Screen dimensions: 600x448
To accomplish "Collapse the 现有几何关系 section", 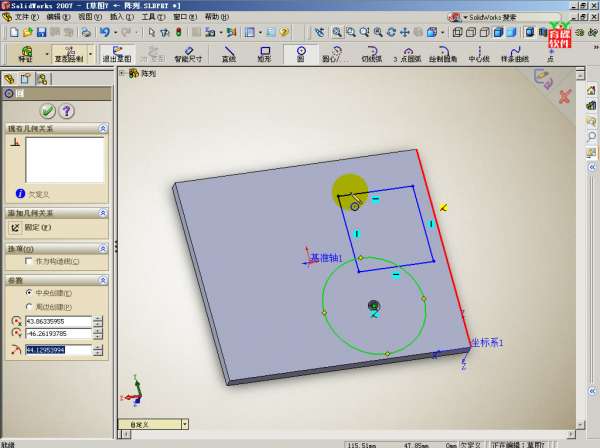I will point(103,129).
